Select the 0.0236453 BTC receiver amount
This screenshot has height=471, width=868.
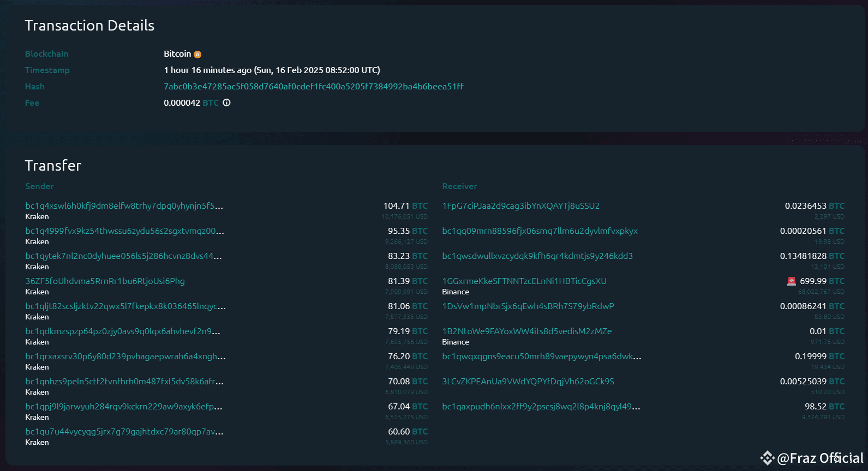tap(815, 206)
